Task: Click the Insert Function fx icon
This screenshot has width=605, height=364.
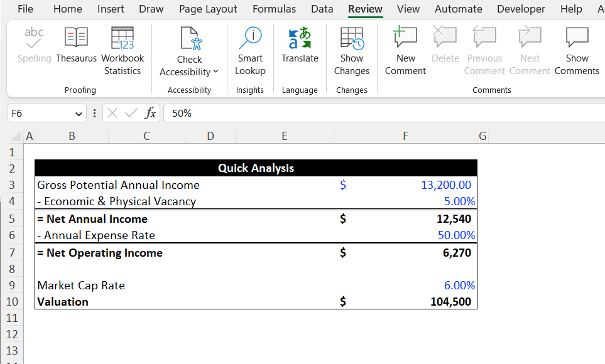Action: pyautogui.click(x=150, y=113)
